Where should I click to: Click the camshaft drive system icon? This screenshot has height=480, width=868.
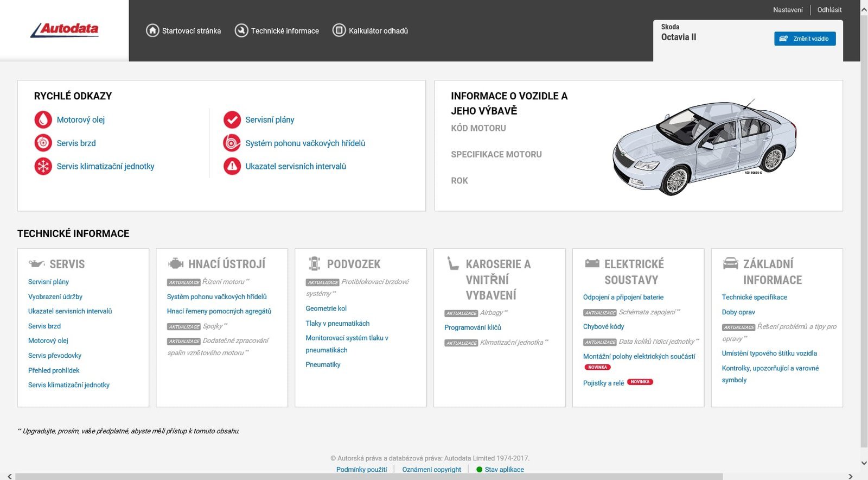tap(232, 143)
